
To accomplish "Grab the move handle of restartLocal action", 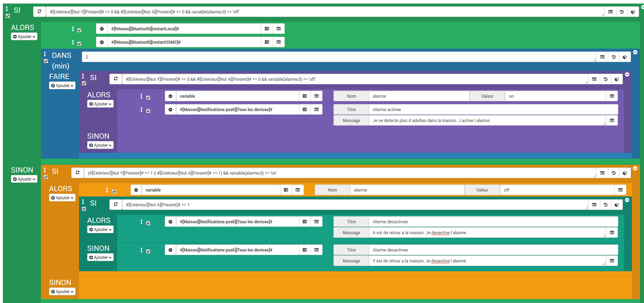I will pos(73,29).
